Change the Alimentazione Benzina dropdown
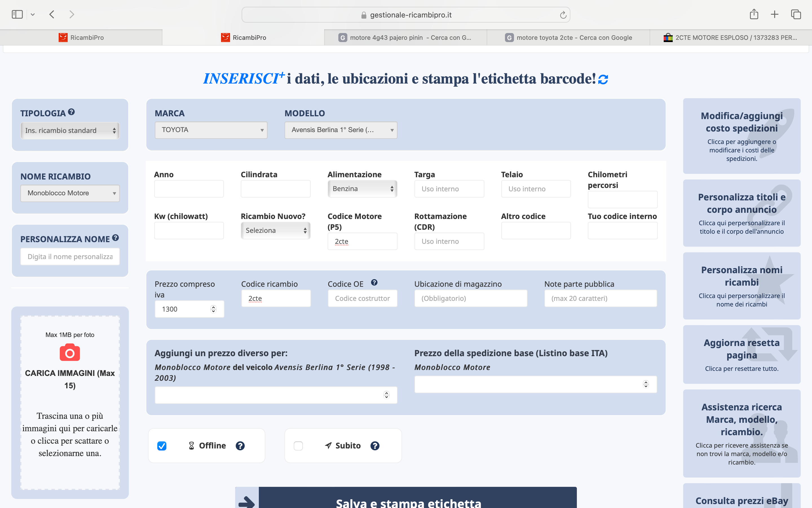Image resolution: width=812 pixels, height=508 pixels. point(362,189)
